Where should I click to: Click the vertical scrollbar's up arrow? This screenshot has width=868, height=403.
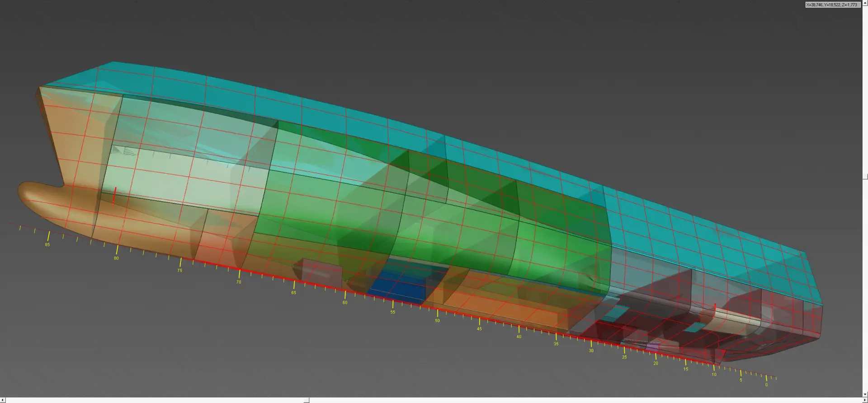click(x=865, y=2)
